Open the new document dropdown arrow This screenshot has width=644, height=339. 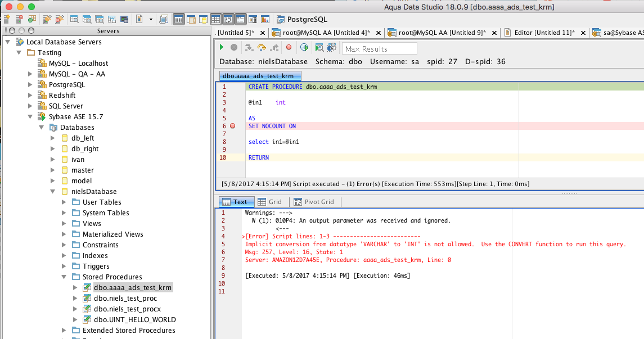click(x=151, y=20)
